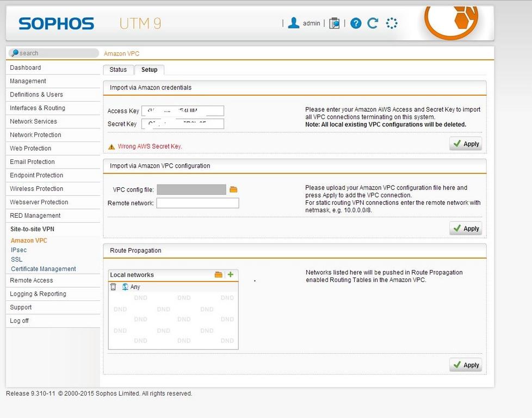532x418 pixels.
Task: Apply the Route Propagation settings
Action: point(466,365)
